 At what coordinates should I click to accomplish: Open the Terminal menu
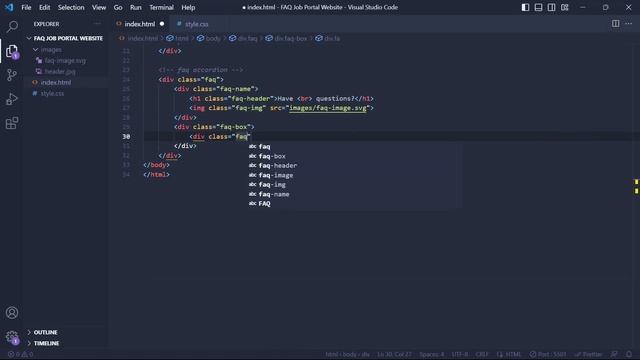click(161, 7)
